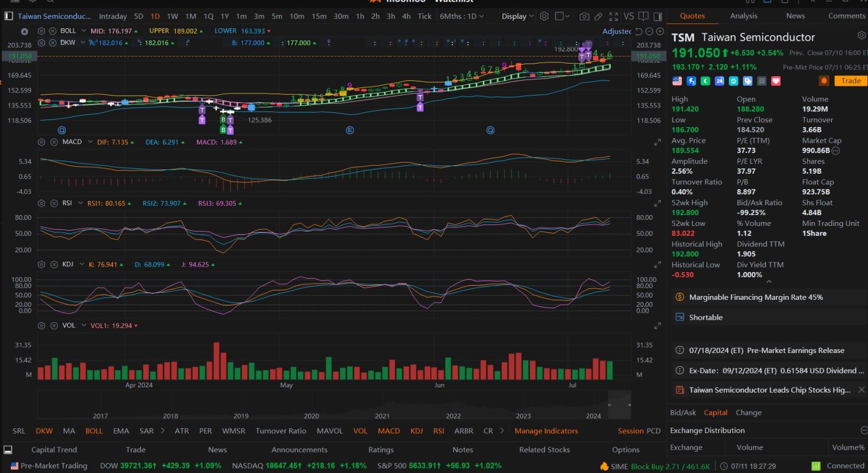Open the DKW indicator dropdown arrow
The width and height of the screenshot is (868, 473).
[x=82, y=42]
